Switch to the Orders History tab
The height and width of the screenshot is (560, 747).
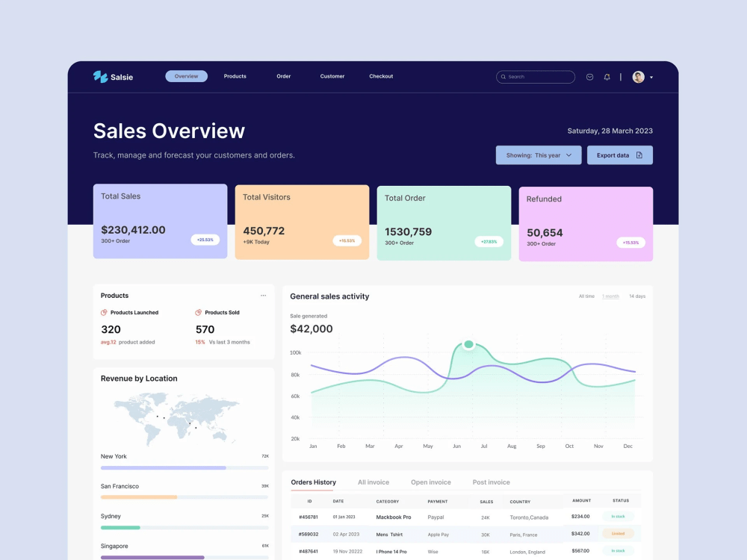pos(314,482)
